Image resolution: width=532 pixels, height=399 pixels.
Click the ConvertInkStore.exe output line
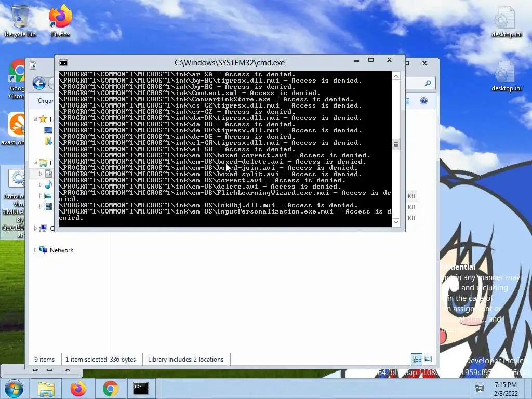coord(206,99)
